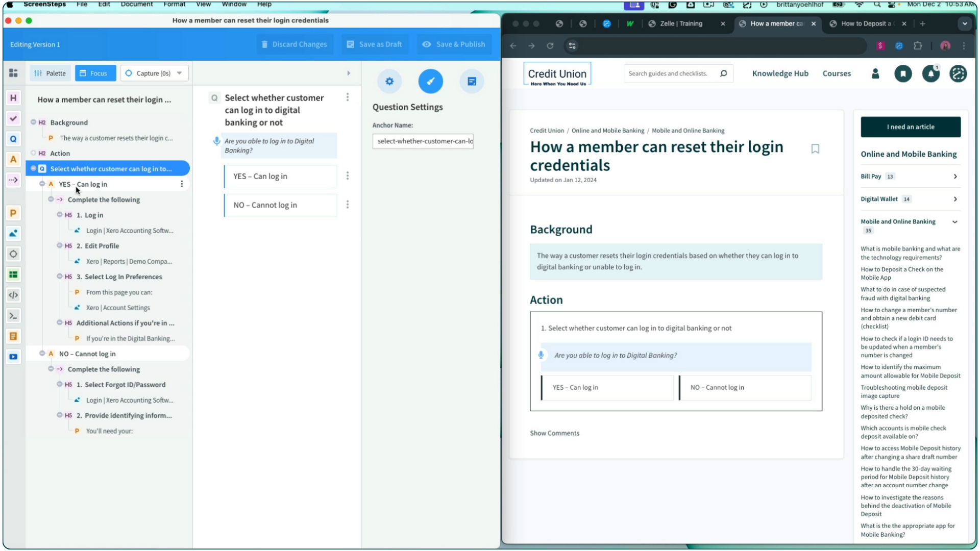Viewport: 980px width, 551px height.
Task: Open the Document menu
Action: 137,4
